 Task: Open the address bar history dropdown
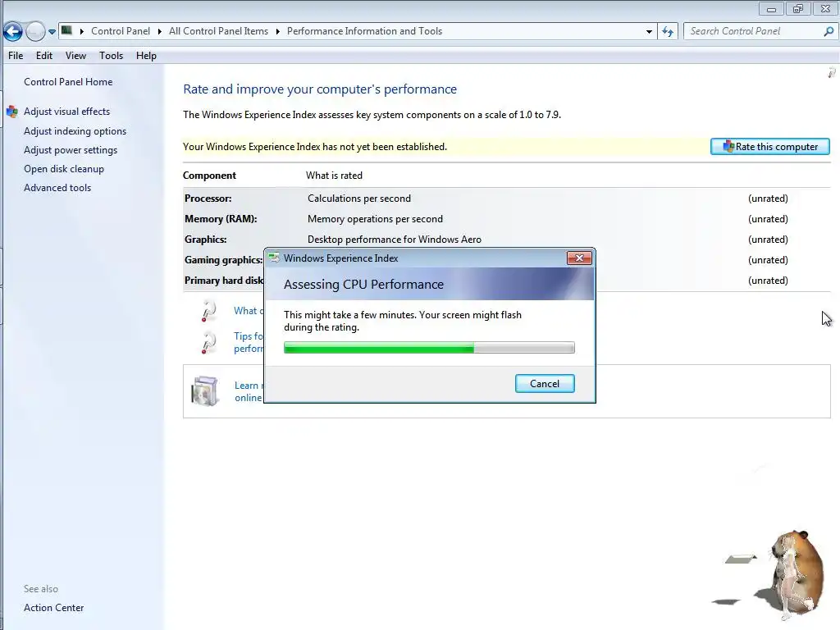[650, 32]
